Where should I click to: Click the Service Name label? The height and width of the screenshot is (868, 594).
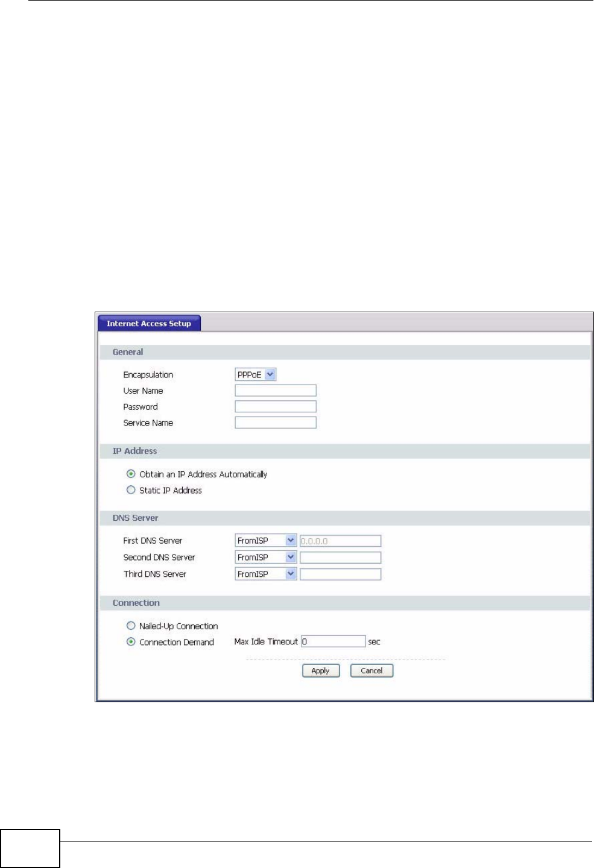(148, 423)
